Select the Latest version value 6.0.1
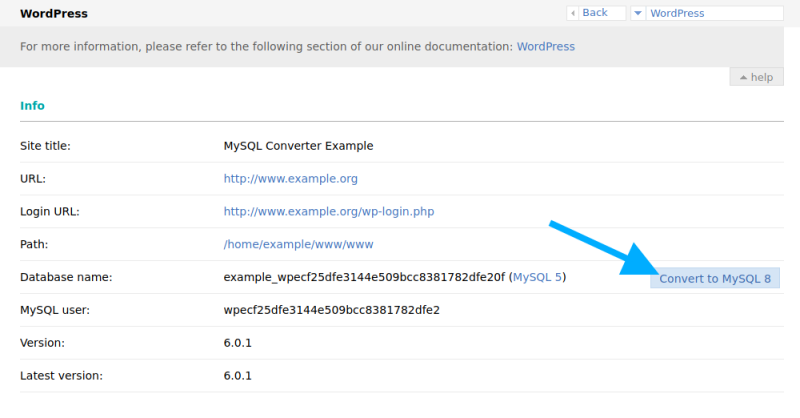 [x=238, y=376]
